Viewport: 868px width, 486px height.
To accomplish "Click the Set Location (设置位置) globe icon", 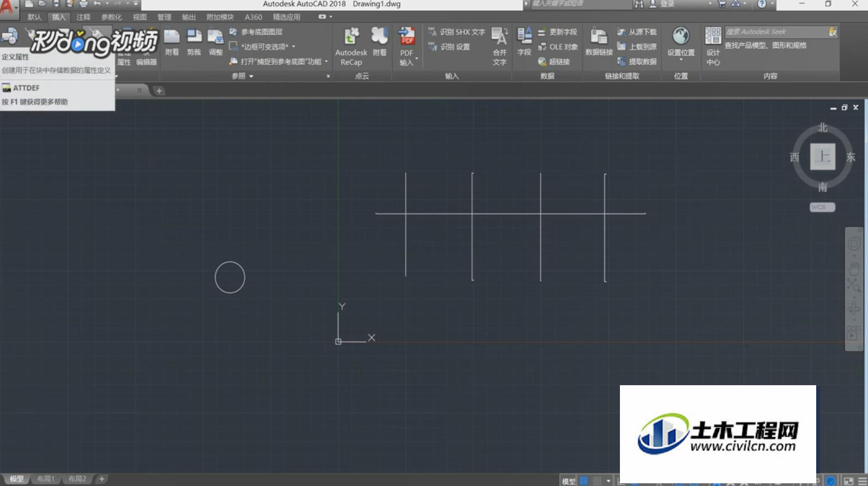I will [680, 37].
